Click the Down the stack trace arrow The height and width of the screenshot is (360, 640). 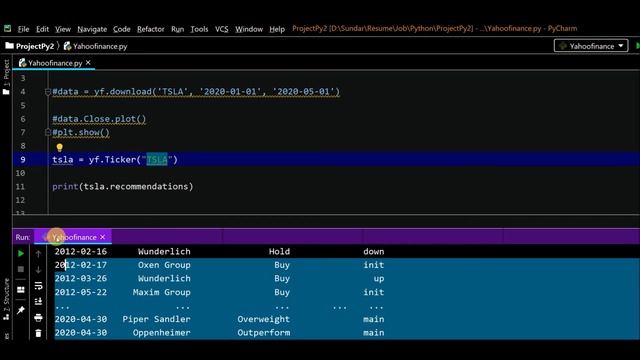(38, 270)
